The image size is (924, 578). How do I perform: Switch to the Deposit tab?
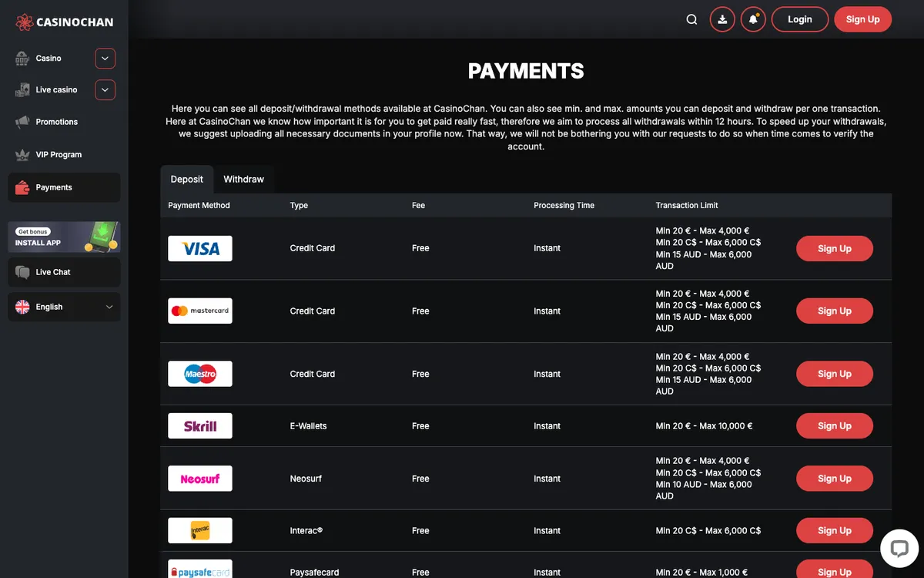[x=187, y=179]
